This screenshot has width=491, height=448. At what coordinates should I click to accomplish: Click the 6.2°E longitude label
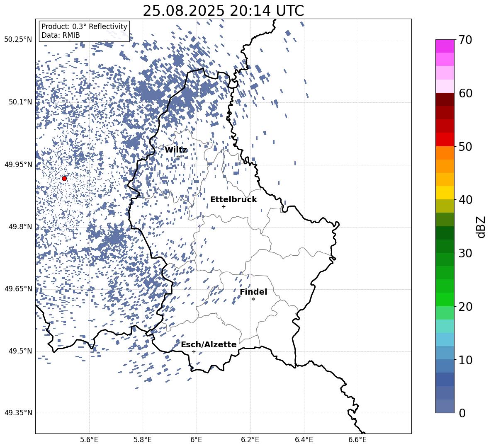250,440
